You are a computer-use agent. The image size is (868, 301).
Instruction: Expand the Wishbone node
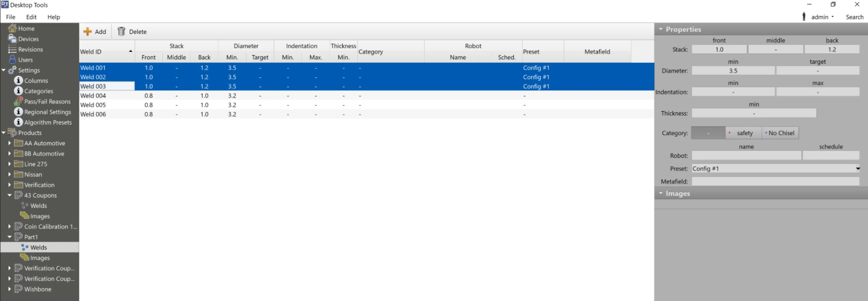(x=10, y=289)
